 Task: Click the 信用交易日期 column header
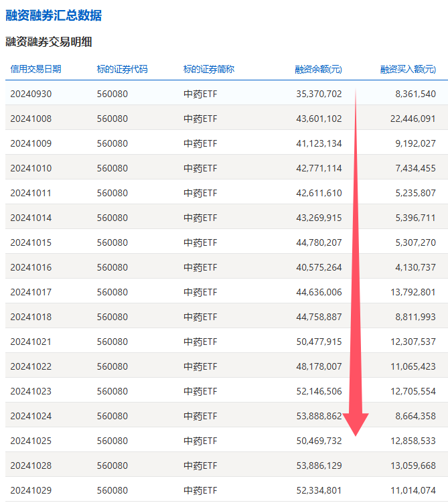[x=35, y=69]
